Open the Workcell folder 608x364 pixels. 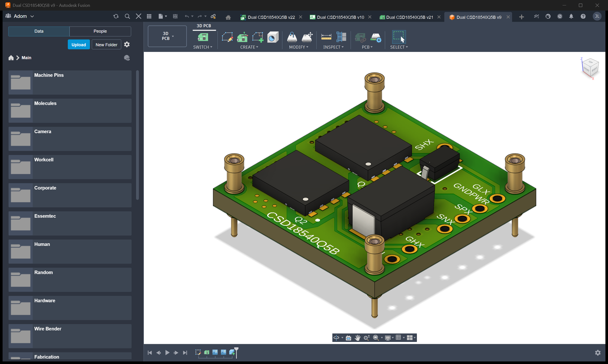(x=70, y=167)
